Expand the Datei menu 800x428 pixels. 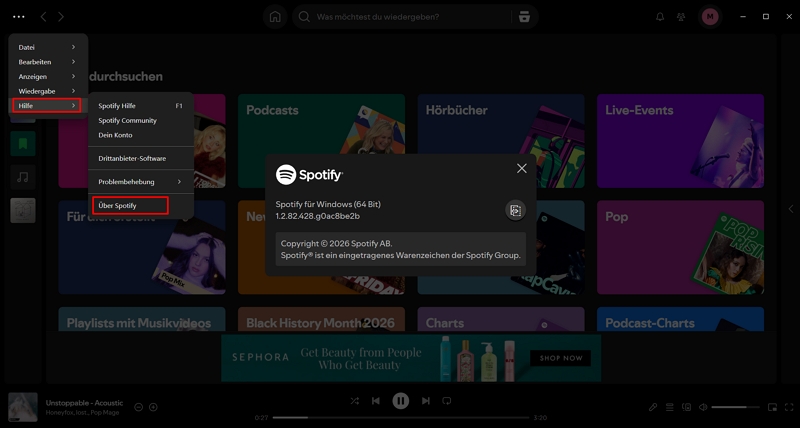pos(47,47)
